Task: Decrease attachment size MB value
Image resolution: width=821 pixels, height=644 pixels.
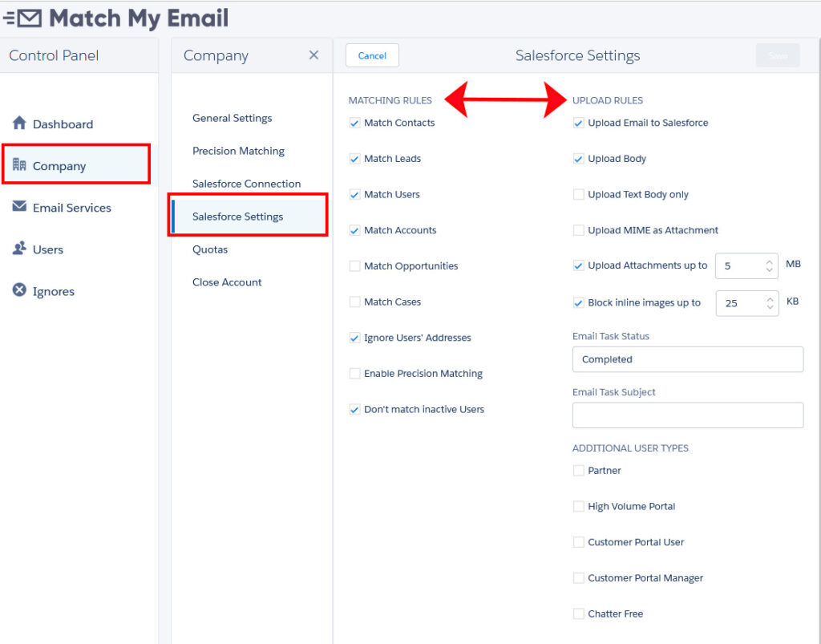Action: (x=769, y=269)
